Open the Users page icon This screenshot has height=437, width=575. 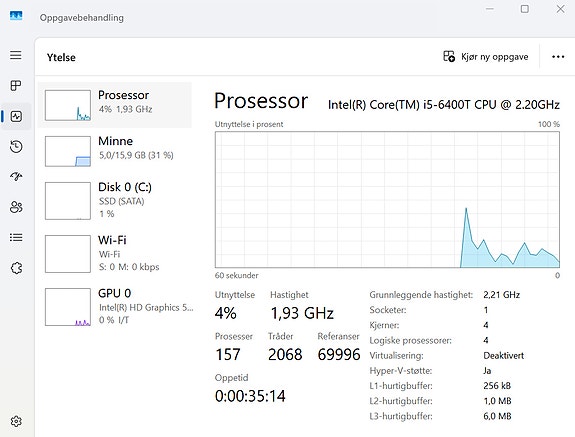click(16, 207)
